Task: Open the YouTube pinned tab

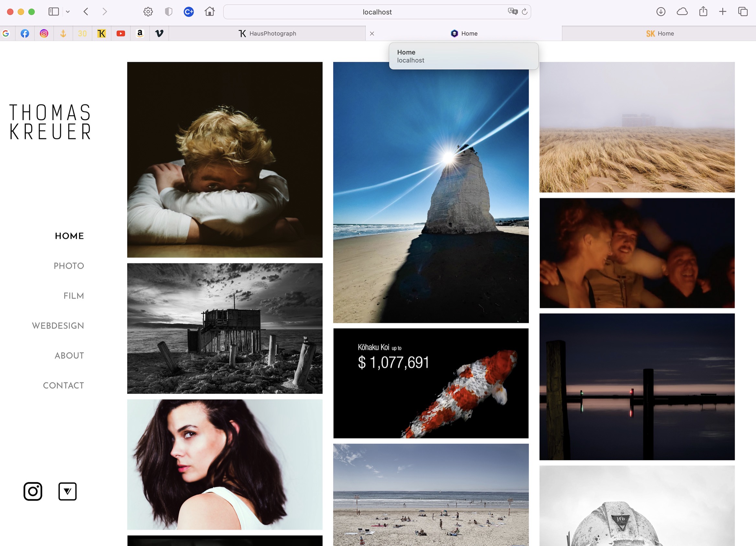Action: pyautogui.click(x=121, y=33)
